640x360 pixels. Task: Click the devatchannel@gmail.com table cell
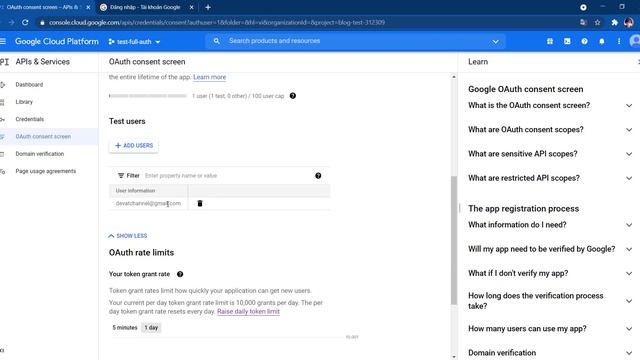[148, 203]
